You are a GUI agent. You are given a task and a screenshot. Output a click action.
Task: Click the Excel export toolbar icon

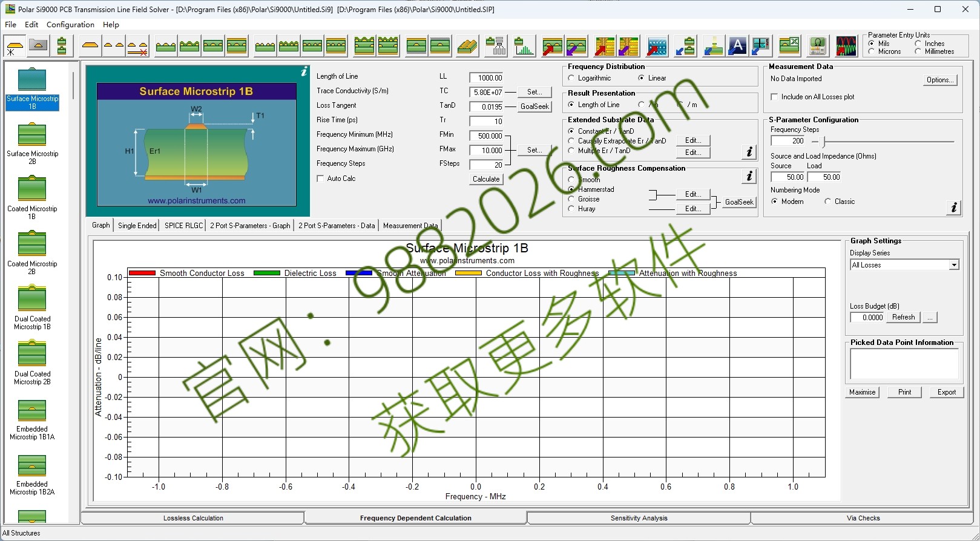[789, 46]
